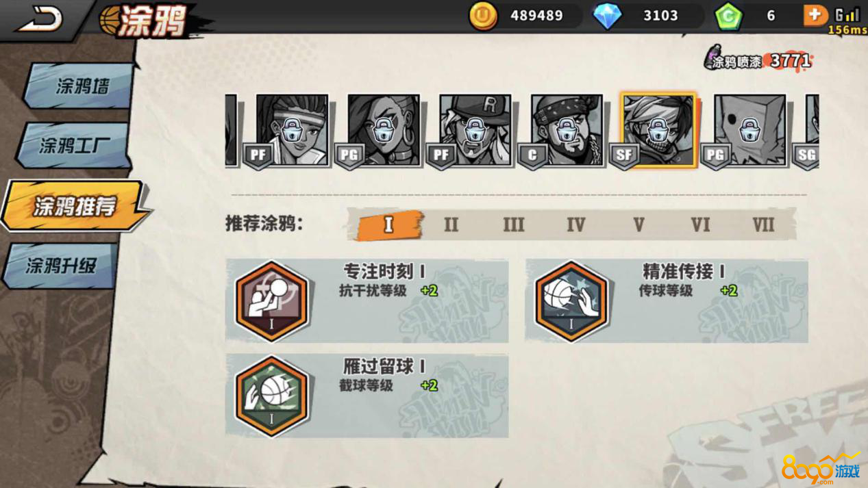868x488 pixels.
Task: Open the 专注时刻 I graffiti badge
Action: pyautogui.click(x=271, y=301)
